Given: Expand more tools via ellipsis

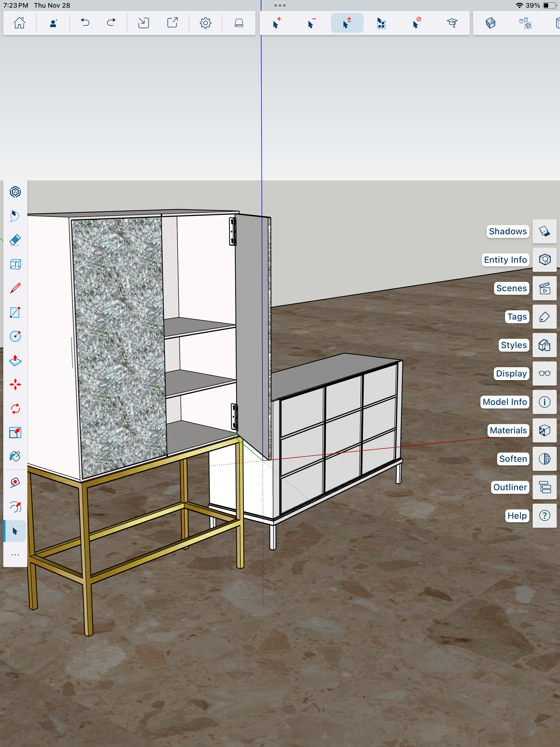Looking at the screenshot, I should [x=15, y=555].
